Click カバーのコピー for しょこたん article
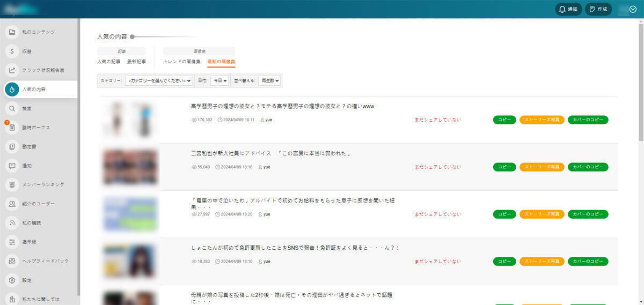The image size is (644, 305). pos(588,262)
